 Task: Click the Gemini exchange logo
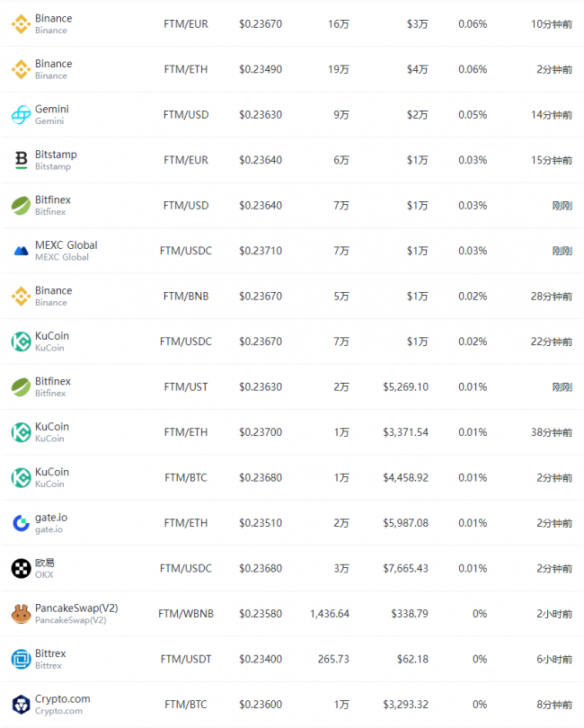tap(21, 115)
